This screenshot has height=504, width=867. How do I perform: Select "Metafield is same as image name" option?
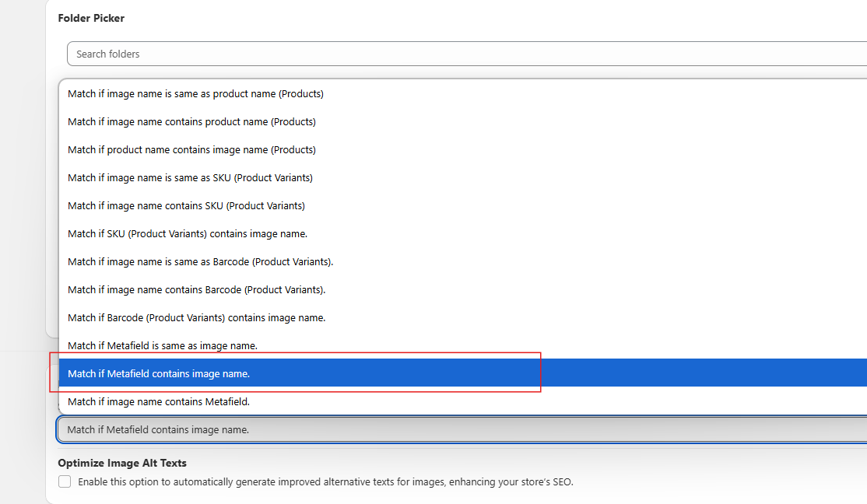pyautogui.click(x=162, y=346)
